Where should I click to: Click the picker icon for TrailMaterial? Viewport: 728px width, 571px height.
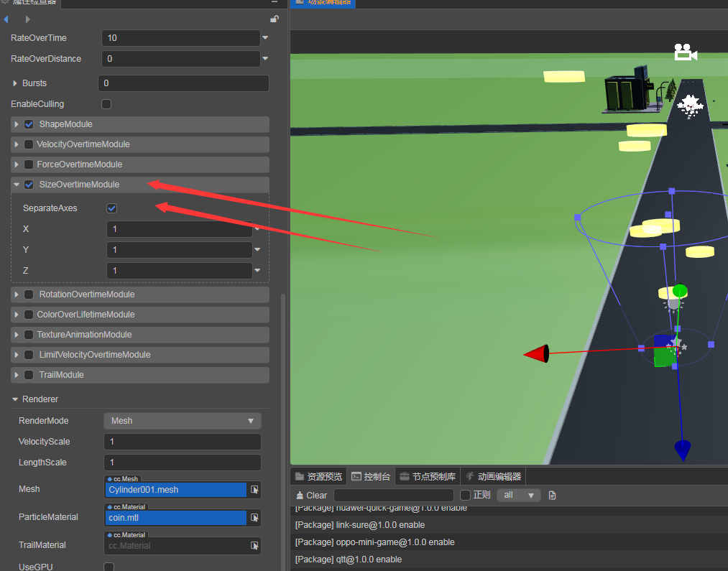[254, 546]
